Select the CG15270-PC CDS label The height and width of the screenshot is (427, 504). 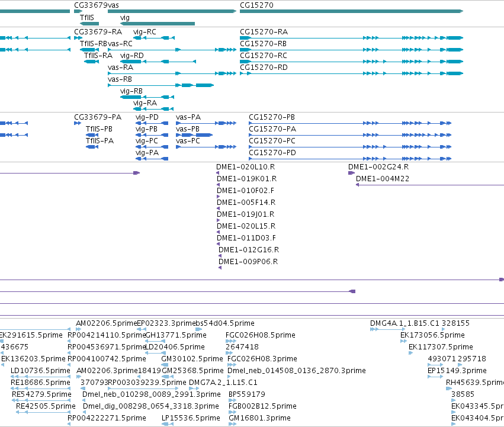pyautogui.click(x=272, y=141)
